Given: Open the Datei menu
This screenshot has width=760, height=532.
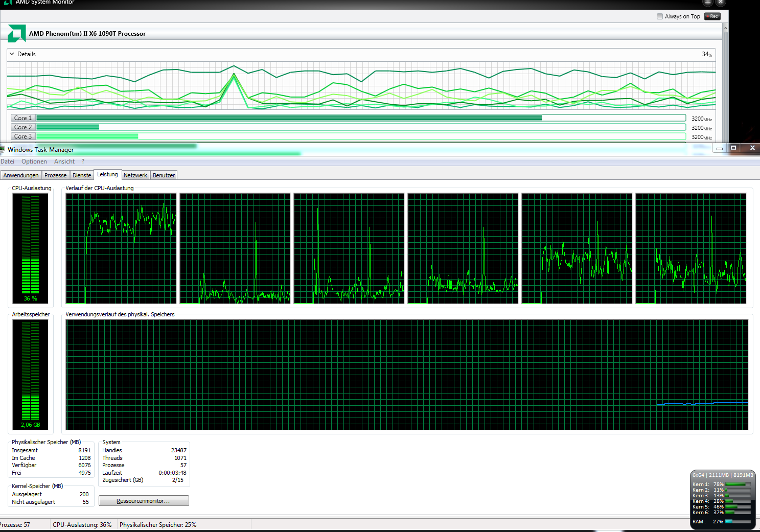Looking at the screenshot, I should (8, 161).
